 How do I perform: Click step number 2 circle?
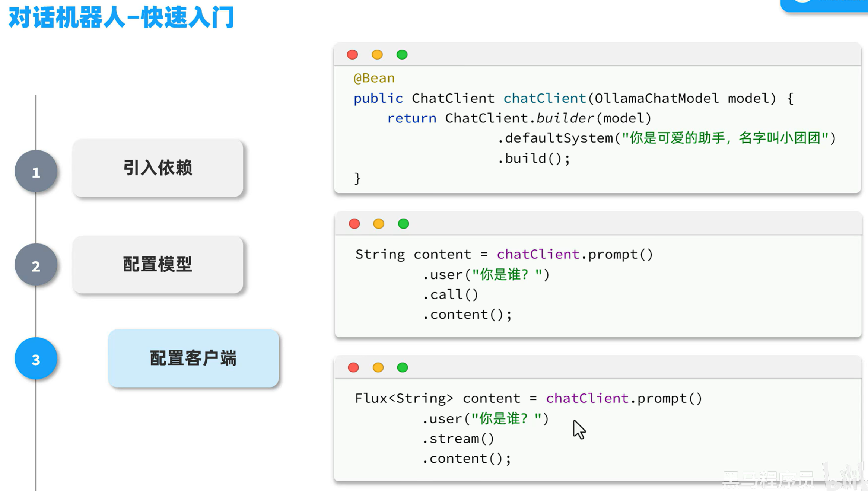(x=36, y=265)
